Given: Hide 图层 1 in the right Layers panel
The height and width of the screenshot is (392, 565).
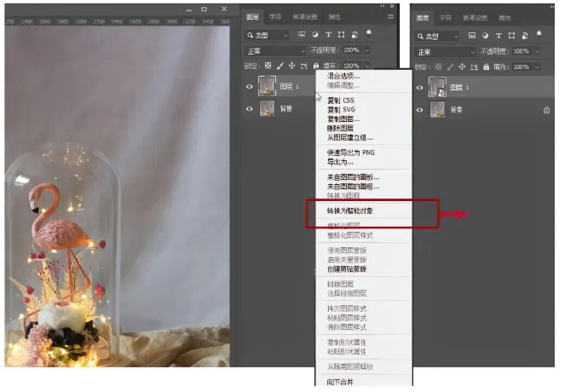Looking at the screenshot, I should point(419,88).
